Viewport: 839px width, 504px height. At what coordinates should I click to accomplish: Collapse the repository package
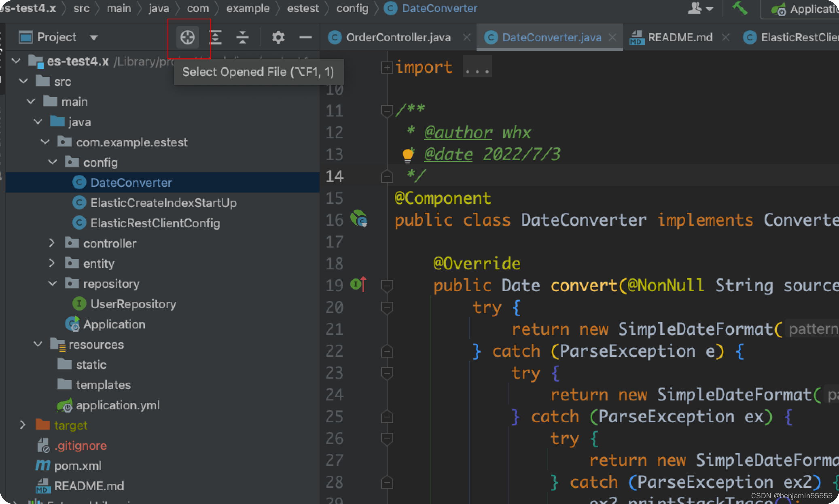point(53,284)
